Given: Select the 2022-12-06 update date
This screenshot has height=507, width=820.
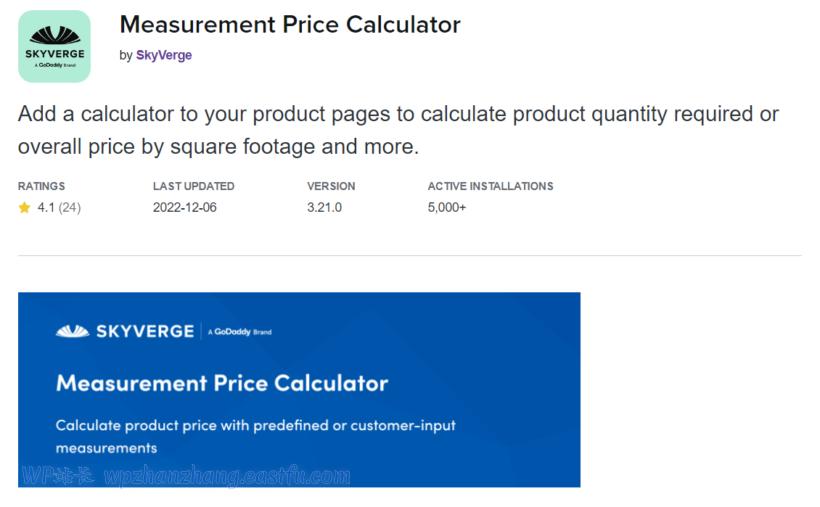Looking at the screenshot, I should click(184, 208).
